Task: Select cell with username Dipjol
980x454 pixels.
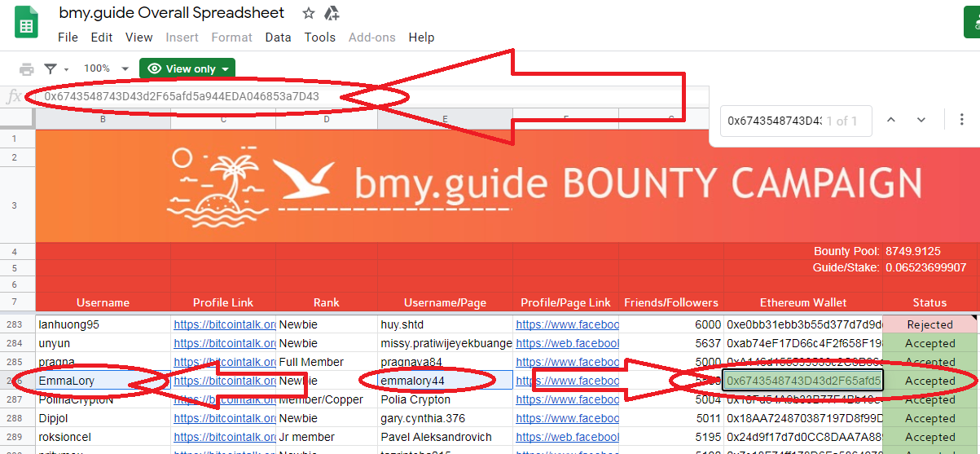Action: pos(103,418)
